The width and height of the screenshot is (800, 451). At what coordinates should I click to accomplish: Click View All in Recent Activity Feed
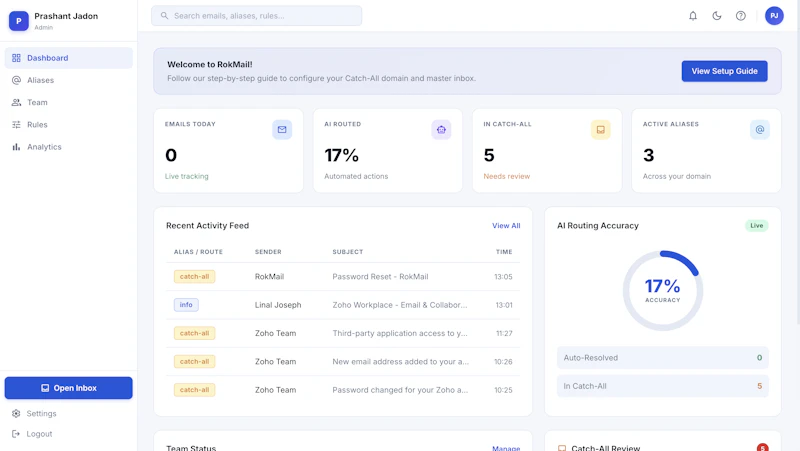click(x=506, y=226)
